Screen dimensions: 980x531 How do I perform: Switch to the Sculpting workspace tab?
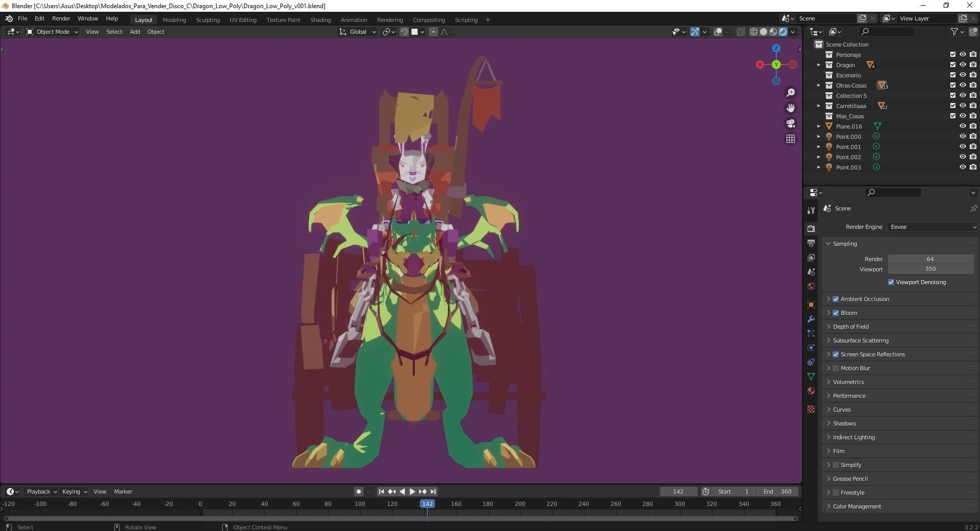(207, 20)
